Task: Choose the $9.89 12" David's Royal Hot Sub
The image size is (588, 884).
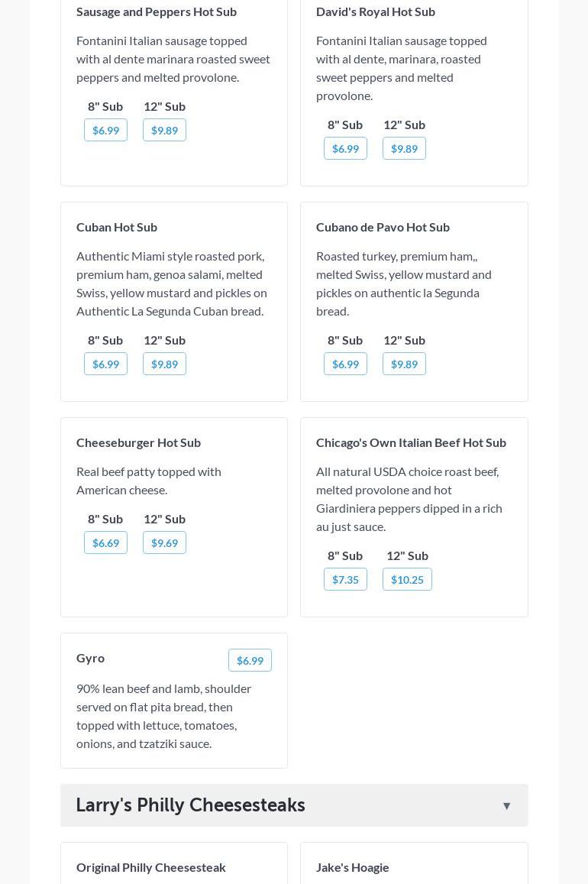Action: 404,149
